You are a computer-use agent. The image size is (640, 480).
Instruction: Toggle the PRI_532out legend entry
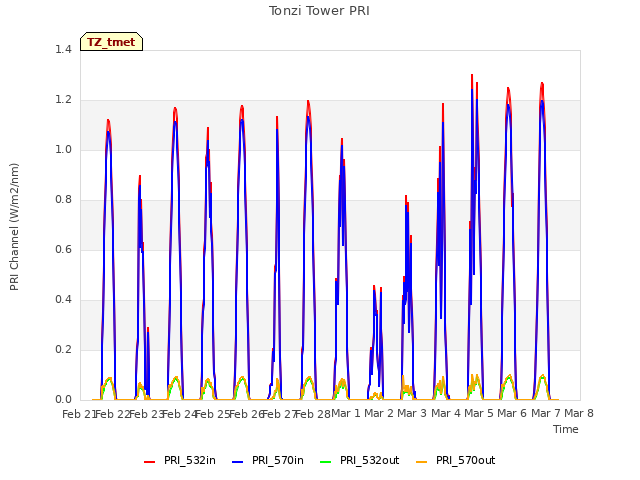click(x=360, y=460)
